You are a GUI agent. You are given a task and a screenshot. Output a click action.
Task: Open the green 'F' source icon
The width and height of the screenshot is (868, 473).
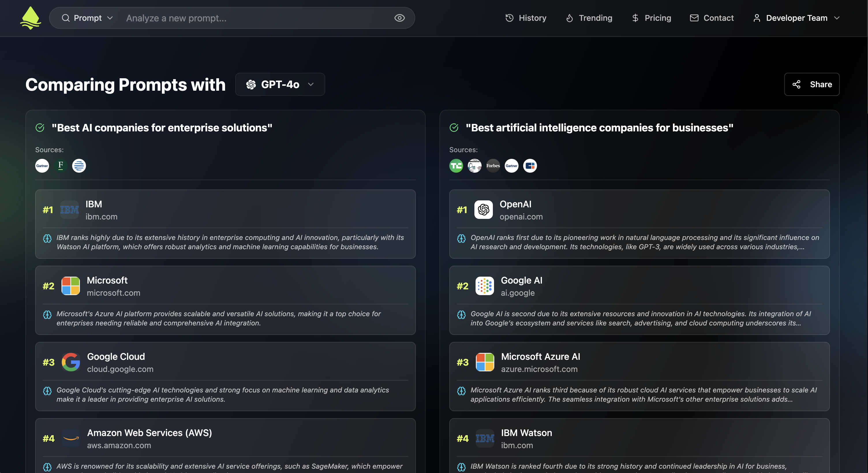pyautogui.click(x=61, y=165)
